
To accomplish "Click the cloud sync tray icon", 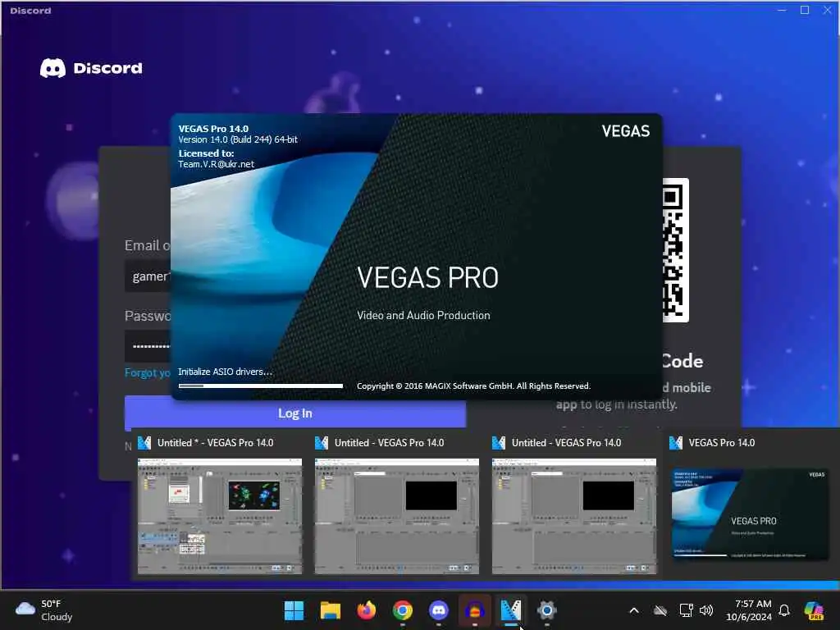I will [660, 610].
